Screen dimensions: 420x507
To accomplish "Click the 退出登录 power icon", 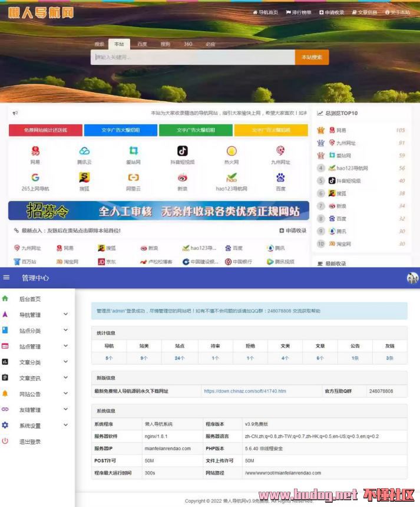I will [5, 441].
